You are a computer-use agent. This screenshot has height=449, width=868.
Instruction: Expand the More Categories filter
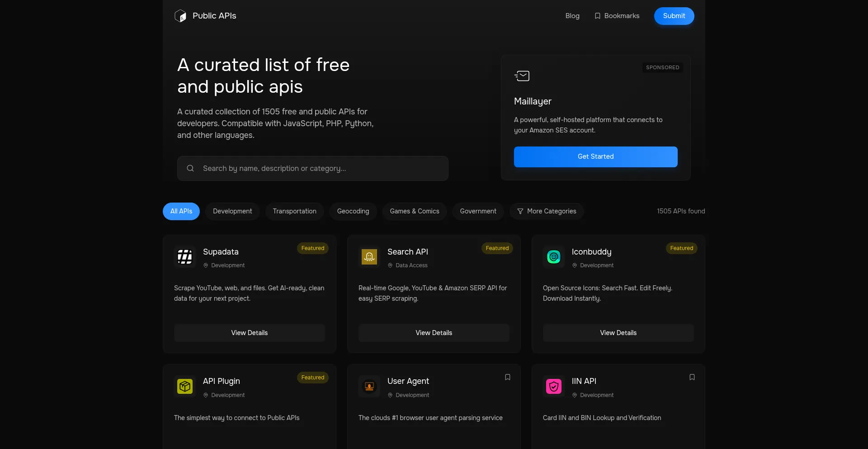pos(547,211)
